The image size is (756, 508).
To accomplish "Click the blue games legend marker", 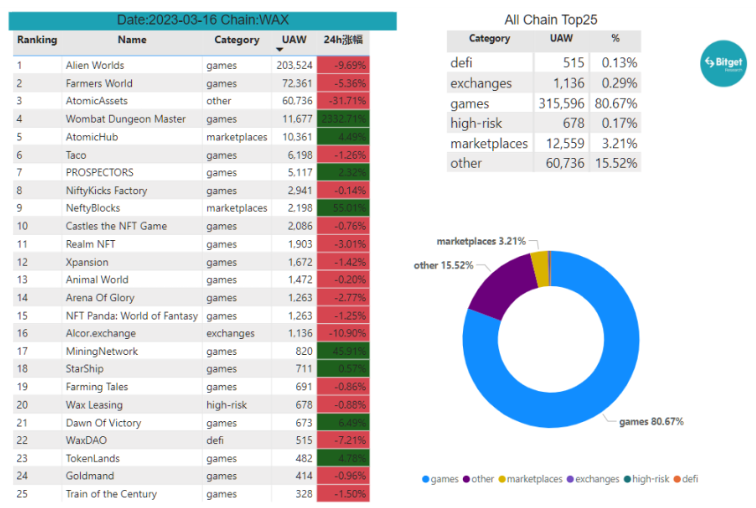I will pyautogui.click(x=425, y=479).
